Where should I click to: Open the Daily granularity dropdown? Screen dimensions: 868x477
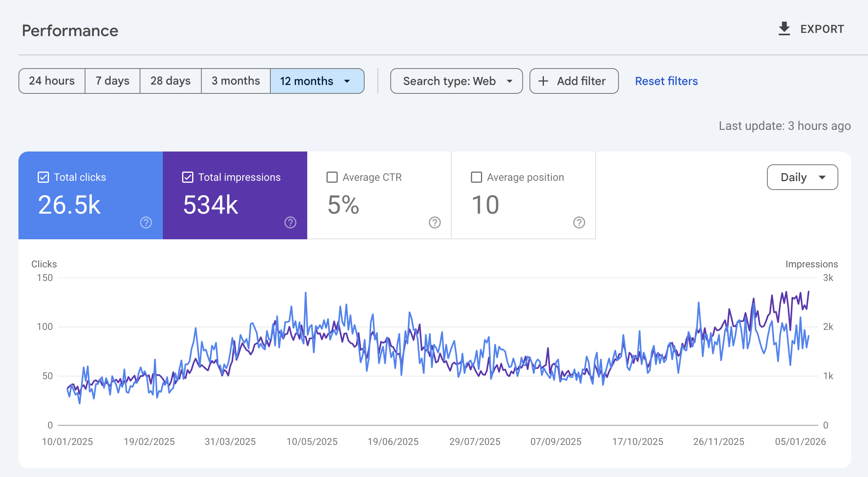tap(802, 177)
